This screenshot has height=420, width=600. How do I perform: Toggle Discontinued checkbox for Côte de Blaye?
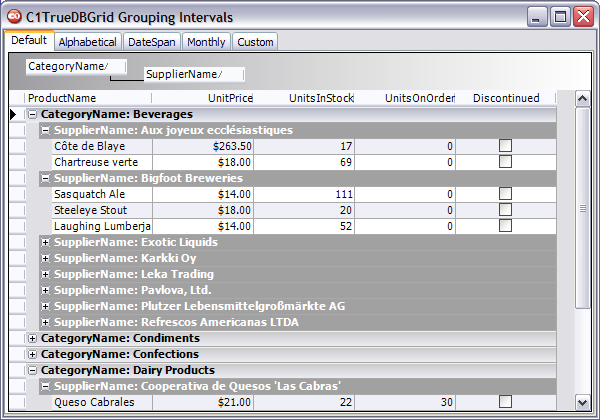click(505, 146)
